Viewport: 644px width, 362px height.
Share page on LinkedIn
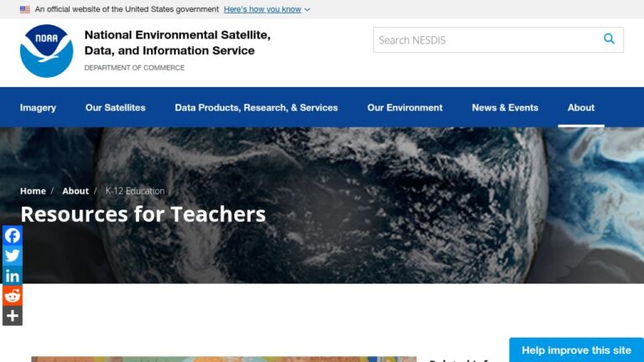coord(13,276)
